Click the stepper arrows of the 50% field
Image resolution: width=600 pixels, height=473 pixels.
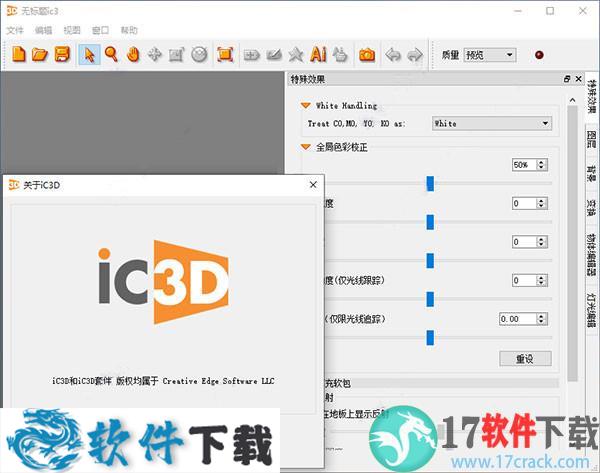pyautogui.click(x=541, y=165)
